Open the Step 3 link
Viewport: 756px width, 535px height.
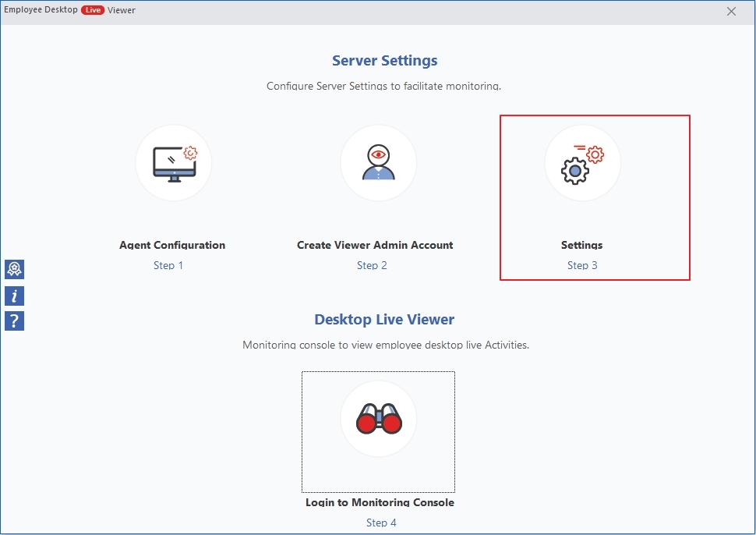point(582,265)
